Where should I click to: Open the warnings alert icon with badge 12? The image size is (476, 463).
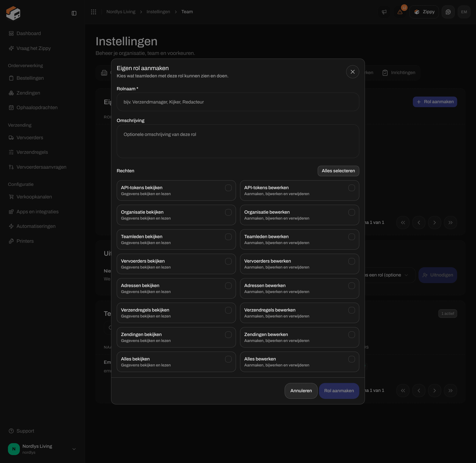pos(400,12)
